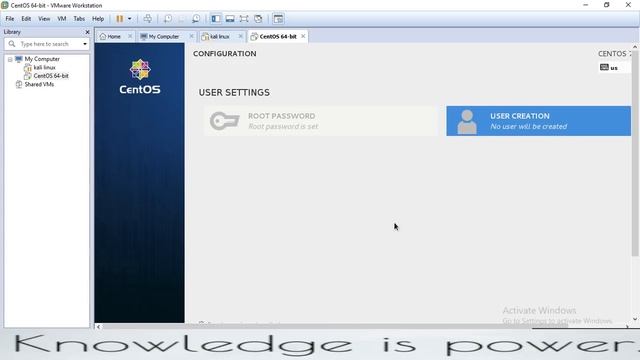
Task: Enter full screen mode icon
Action: 244,19
